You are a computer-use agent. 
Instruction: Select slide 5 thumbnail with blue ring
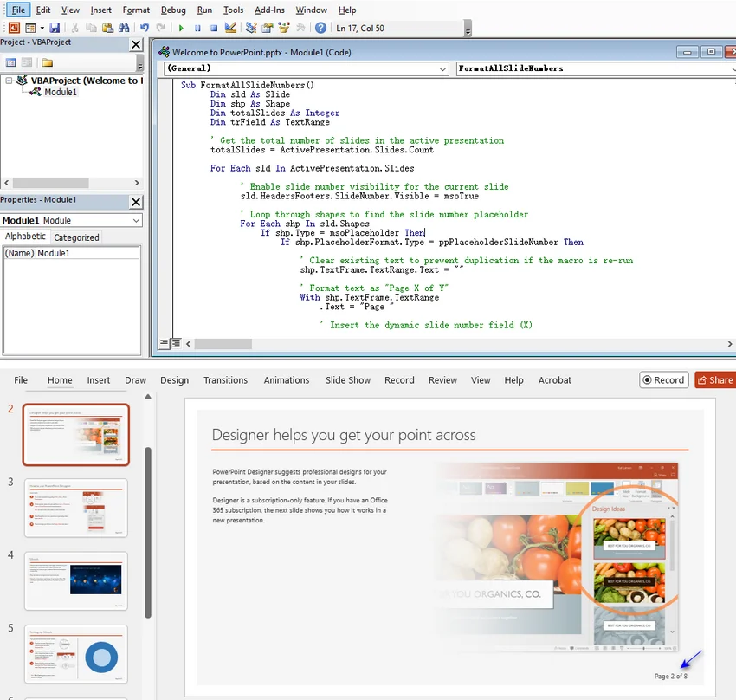(x=76, y=654)
